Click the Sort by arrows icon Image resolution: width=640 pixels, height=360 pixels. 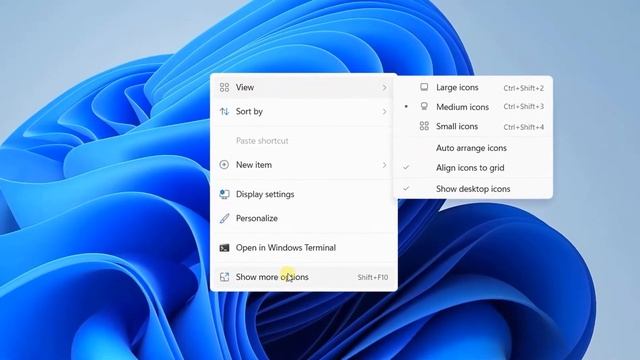point(224,111)
